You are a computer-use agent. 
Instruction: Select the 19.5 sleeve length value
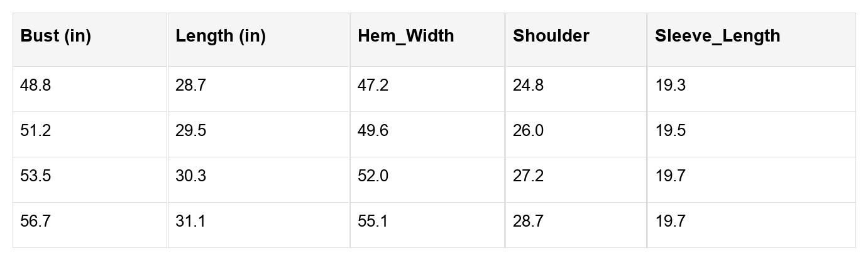click(x=670, y=131)
